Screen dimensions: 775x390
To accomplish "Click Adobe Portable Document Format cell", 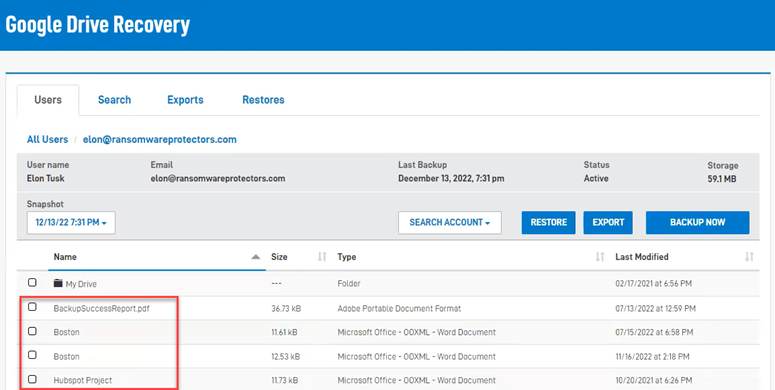I will tap(399, 308).
